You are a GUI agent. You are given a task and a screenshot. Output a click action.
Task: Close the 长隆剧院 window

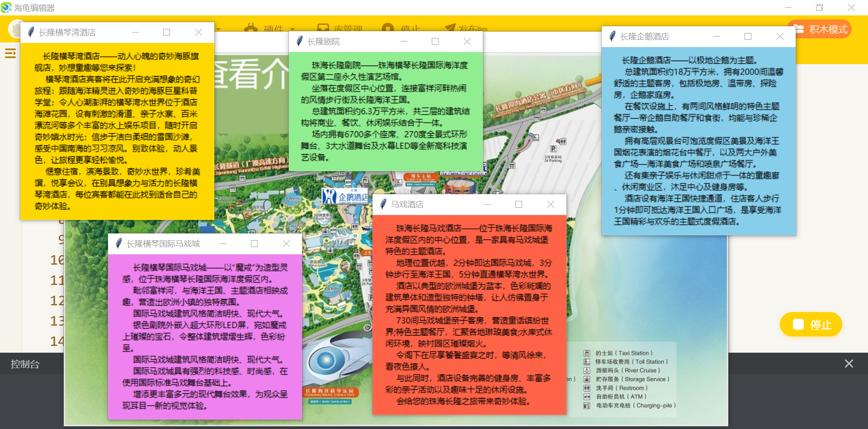[x=467, y=42]
